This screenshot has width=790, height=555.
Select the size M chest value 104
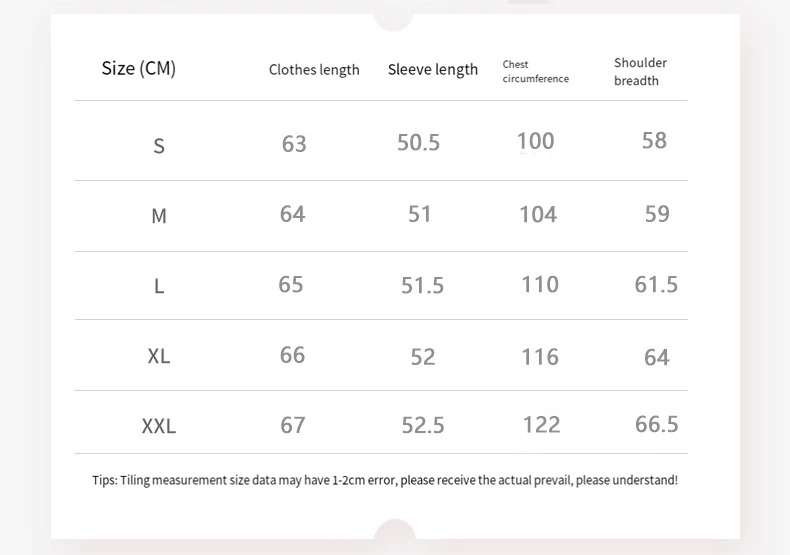[538, 214]
